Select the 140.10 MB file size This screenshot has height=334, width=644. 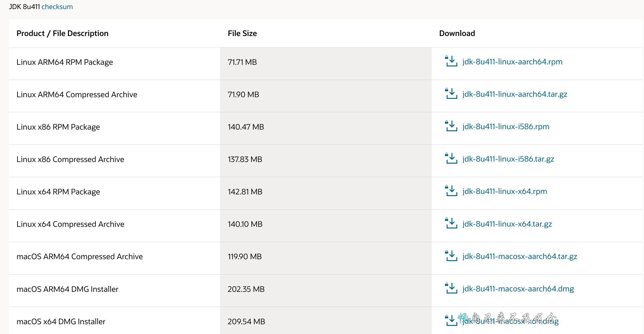[245, 224]
